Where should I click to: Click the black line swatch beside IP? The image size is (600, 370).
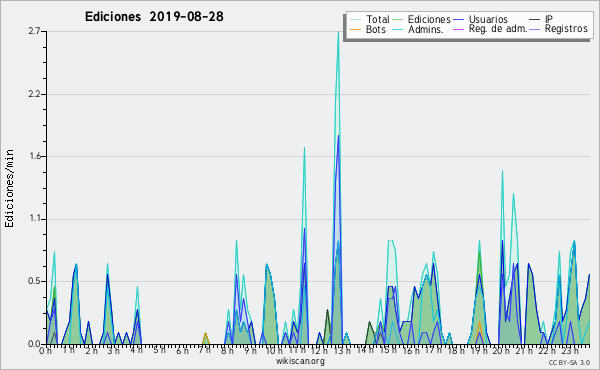pos(535,19)
